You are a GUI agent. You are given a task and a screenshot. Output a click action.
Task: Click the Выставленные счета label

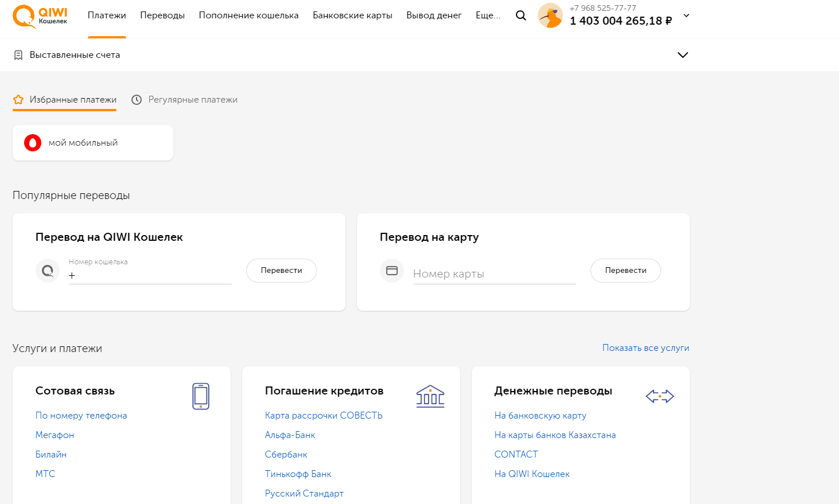[x=75, y=55]
